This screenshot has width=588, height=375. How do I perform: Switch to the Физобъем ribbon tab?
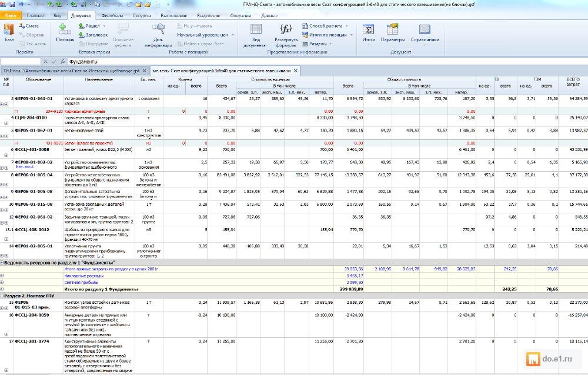coord(112,15)
